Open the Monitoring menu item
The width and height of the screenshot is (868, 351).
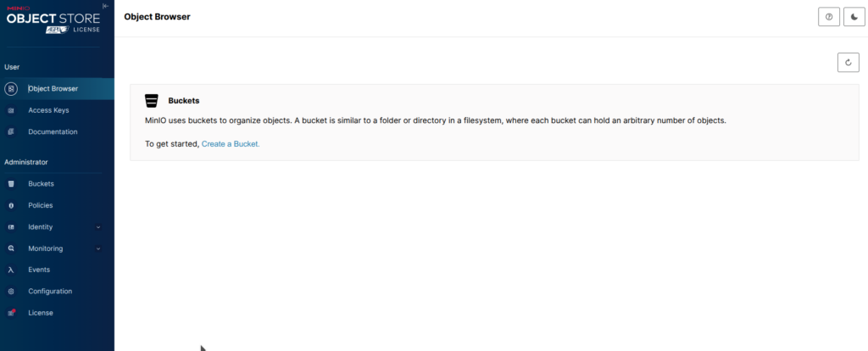click(x=45, y=248)
